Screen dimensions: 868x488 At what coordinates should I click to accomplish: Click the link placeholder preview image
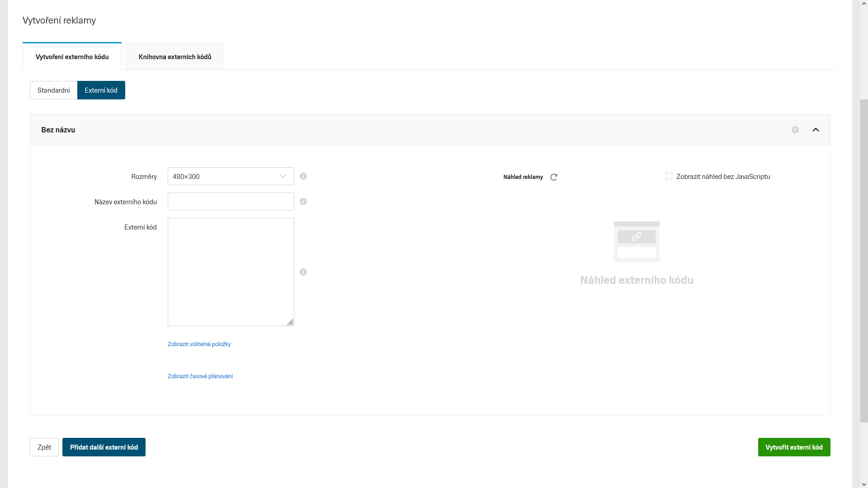click(637, 241)
